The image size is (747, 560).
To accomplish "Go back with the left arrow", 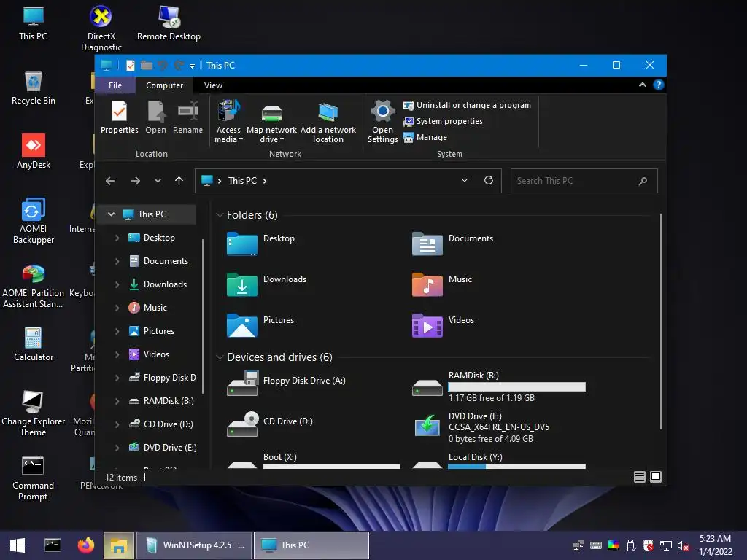I will pos(110,181).
